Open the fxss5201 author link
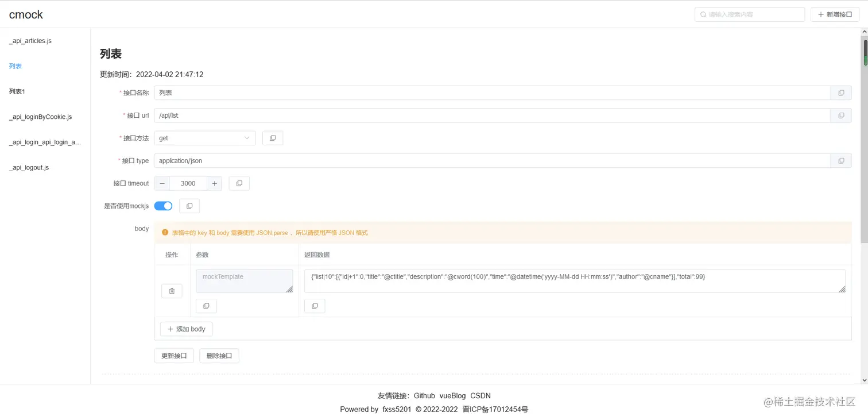The width and height of the screenshot is (868, 420). (397, 410)
